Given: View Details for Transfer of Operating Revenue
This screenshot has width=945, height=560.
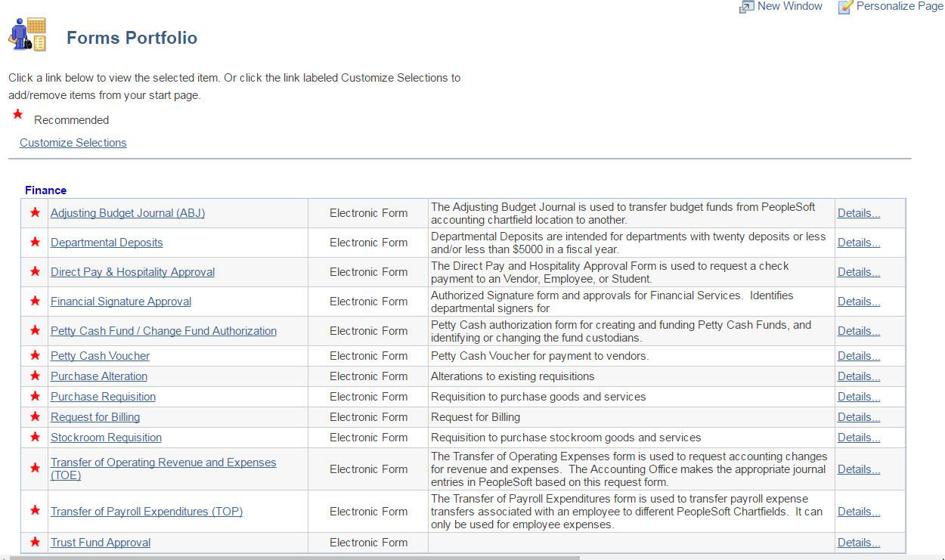Looking at the screenshot, I should point(859,469).
